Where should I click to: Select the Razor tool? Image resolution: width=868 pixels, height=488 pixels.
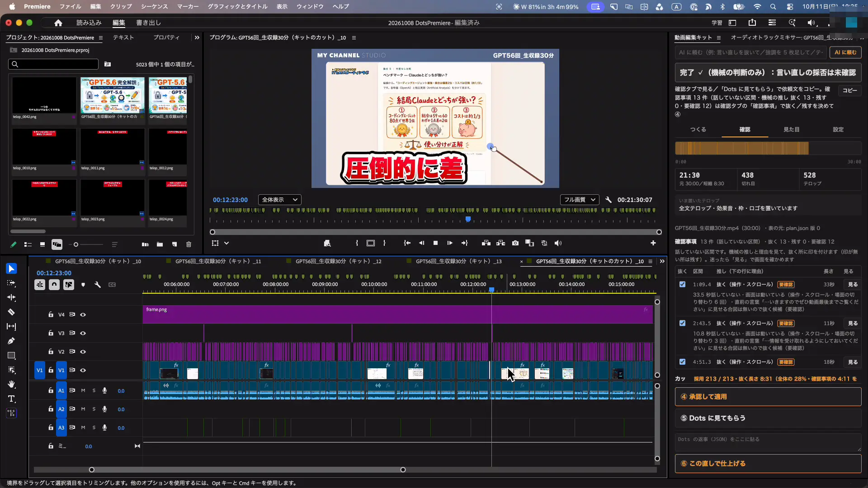click(x=11, y=312)
